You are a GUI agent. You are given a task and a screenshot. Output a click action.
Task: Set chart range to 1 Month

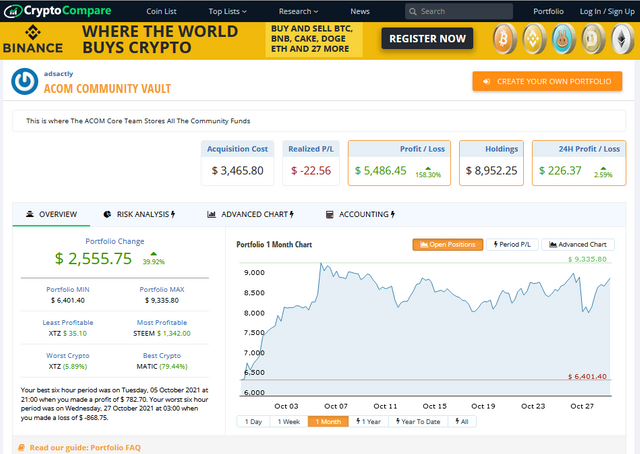(328, 421)
